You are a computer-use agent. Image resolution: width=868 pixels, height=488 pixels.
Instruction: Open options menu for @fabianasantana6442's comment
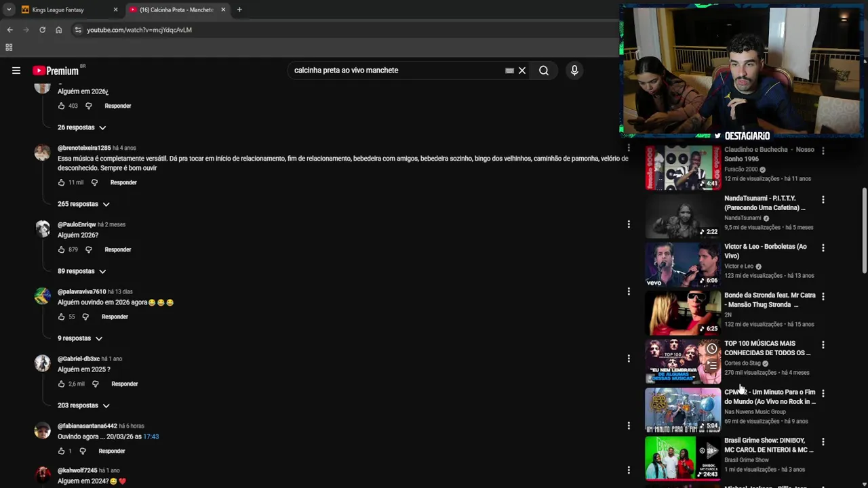pos(629,426)
